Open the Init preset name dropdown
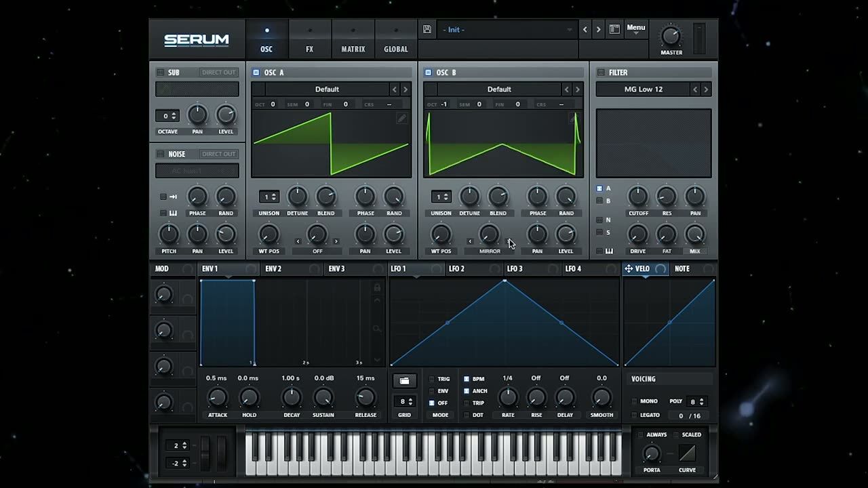 coord(507,30)
